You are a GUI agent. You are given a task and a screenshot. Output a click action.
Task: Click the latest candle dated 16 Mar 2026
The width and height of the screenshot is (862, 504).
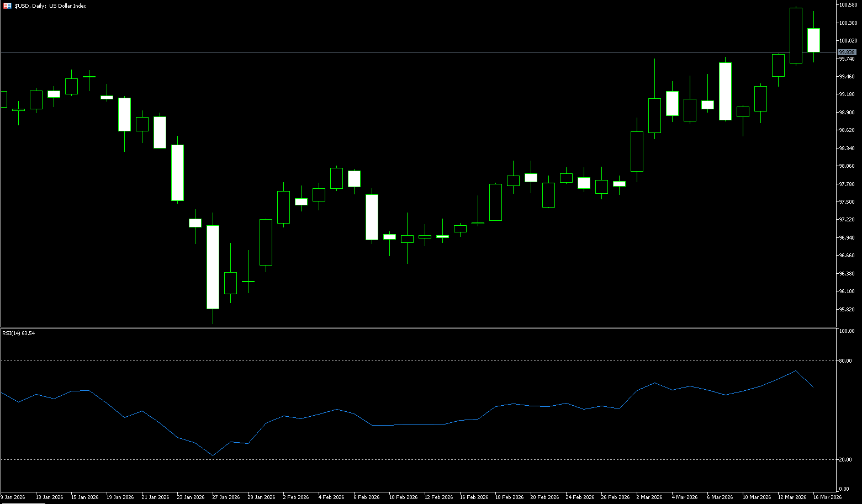pyautogui.click(x=813, y=40)
